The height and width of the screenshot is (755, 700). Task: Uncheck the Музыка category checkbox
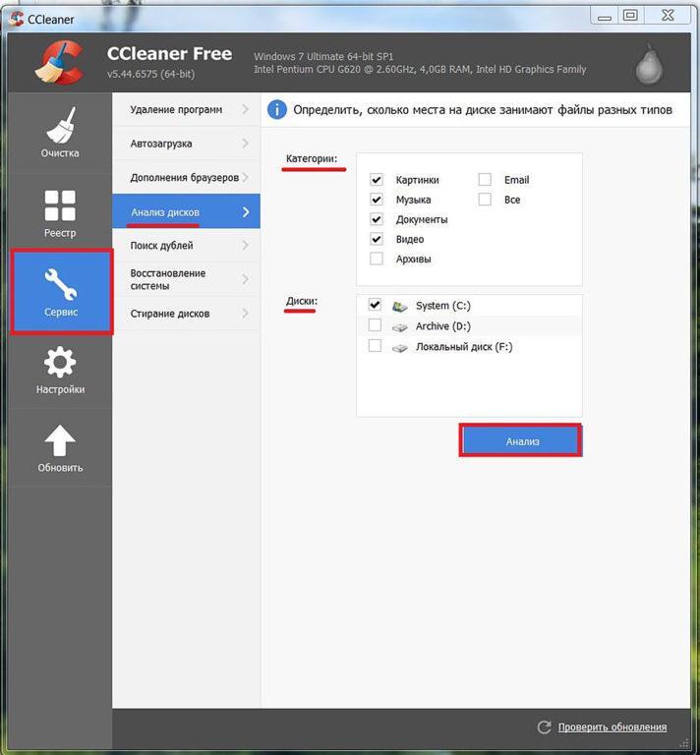pyautogui.click(x=377, y=200)
